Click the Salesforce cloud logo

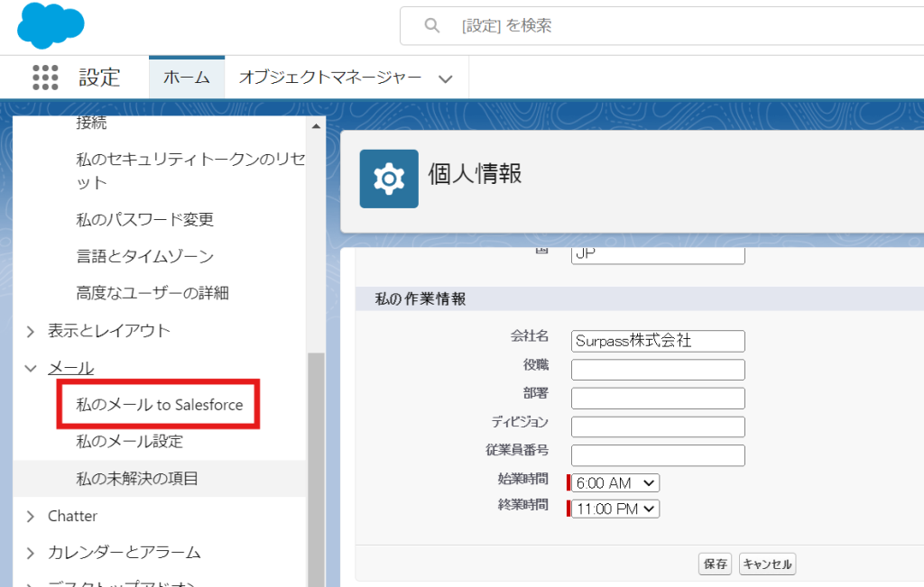pos(51,26)
